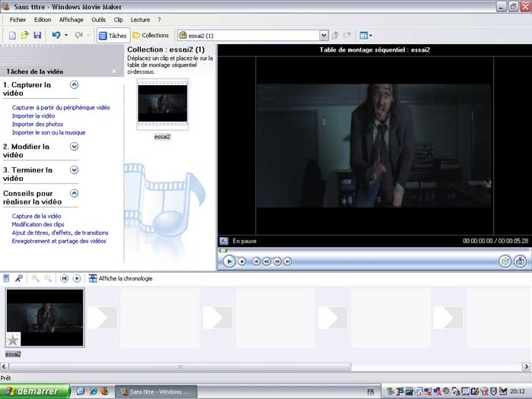Expand the Terminer la vidéo section

(x=74, y=170)
